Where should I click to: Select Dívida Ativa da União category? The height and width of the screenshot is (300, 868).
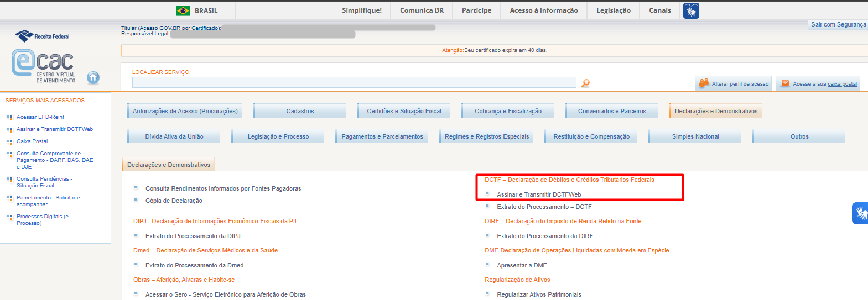174,136
